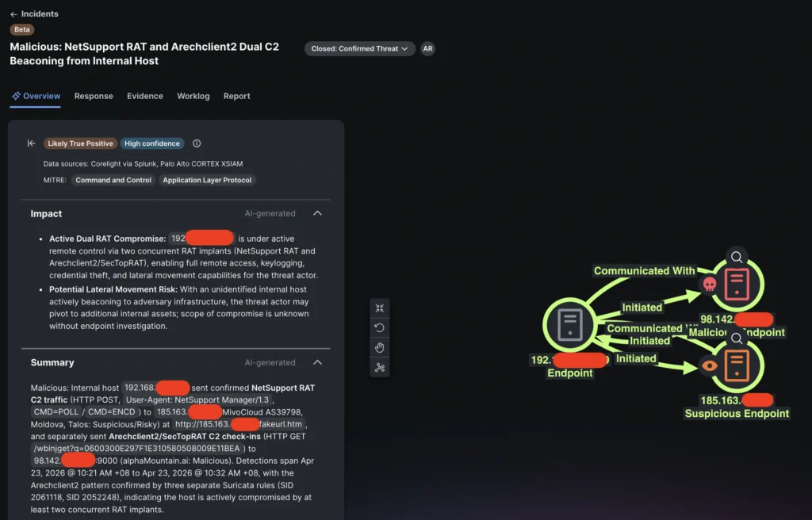This screenshot has height=520, width=812.
Task: Click the Malicious Endpoint label
Action: click(x=737, y=332)
